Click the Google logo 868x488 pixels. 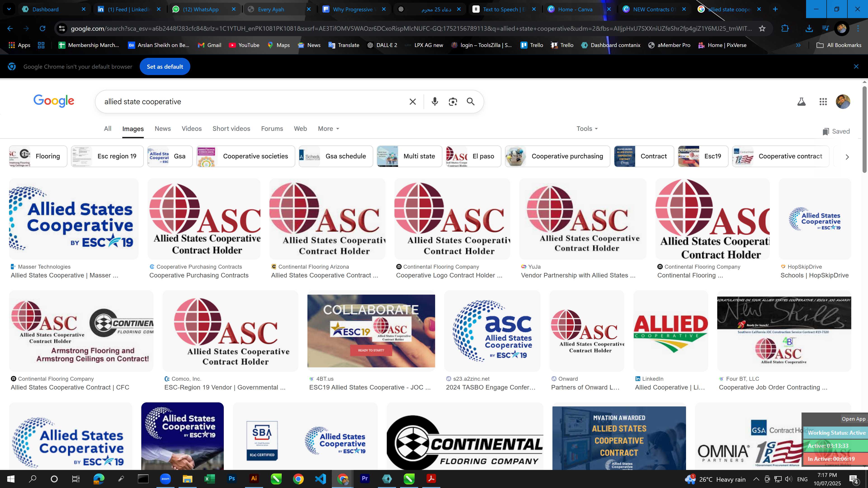[x=54, y=101]
